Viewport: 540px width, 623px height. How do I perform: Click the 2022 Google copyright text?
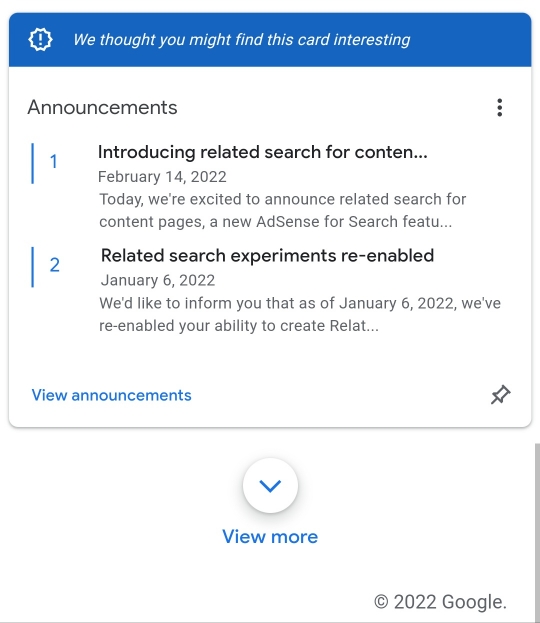point(440,602)
